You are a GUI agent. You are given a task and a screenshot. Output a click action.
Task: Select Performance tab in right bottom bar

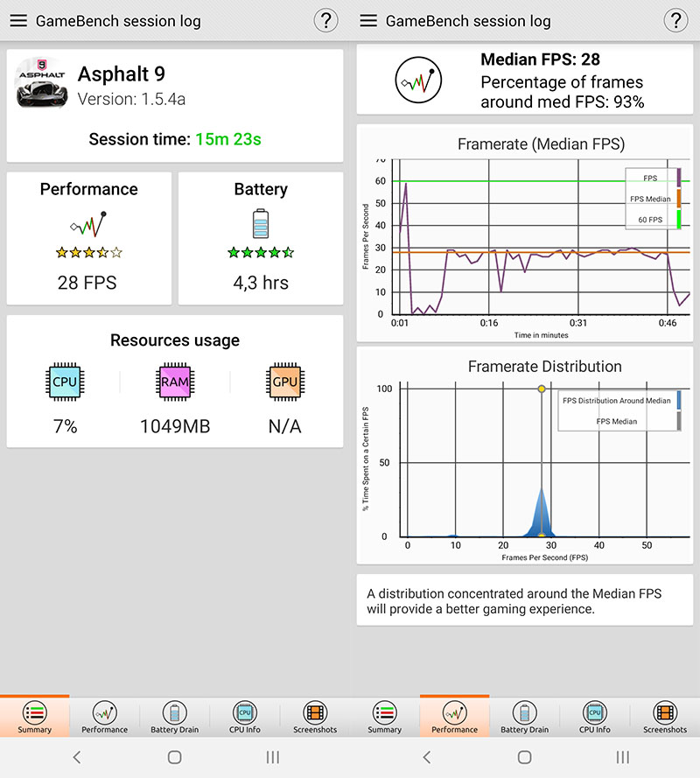454,717
